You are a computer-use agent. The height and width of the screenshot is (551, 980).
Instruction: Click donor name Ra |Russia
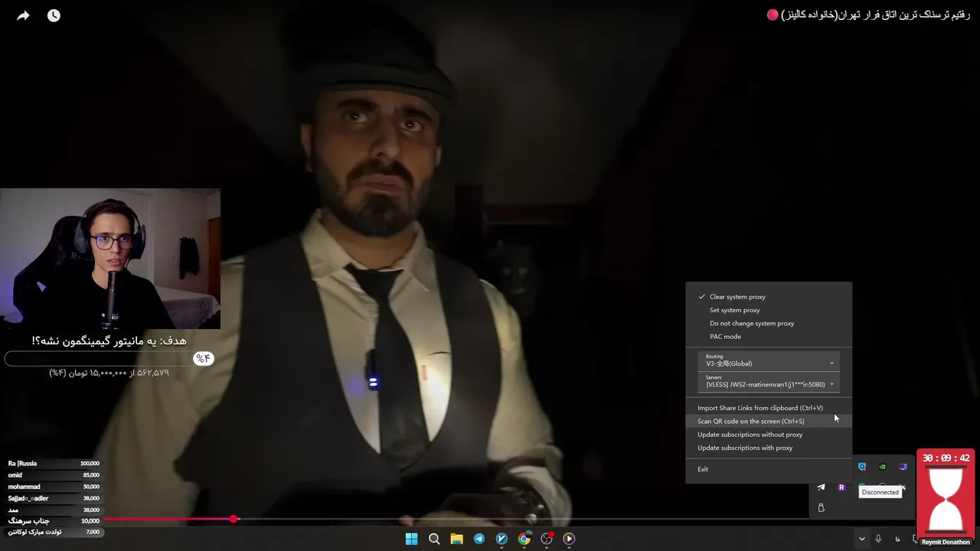[x=22, y=463]
